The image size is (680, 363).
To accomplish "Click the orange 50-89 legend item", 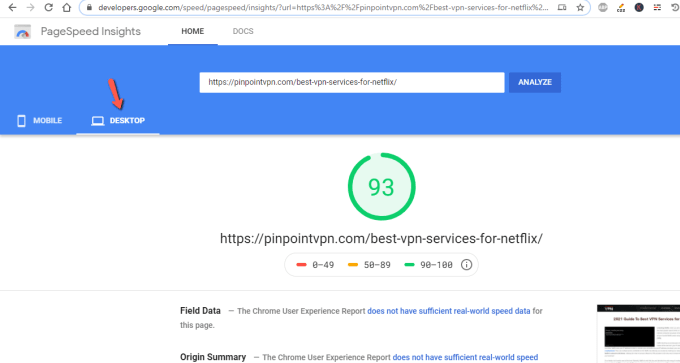I will (369, 265).
